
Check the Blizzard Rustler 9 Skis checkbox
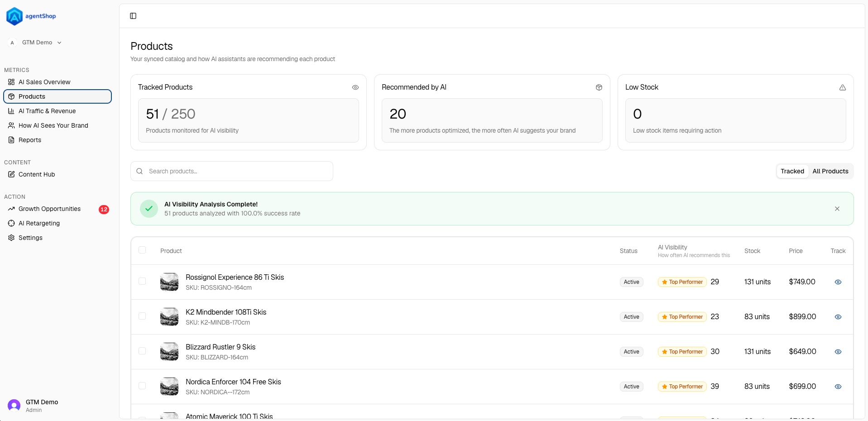pyautogui.click(x=142, y=351)
